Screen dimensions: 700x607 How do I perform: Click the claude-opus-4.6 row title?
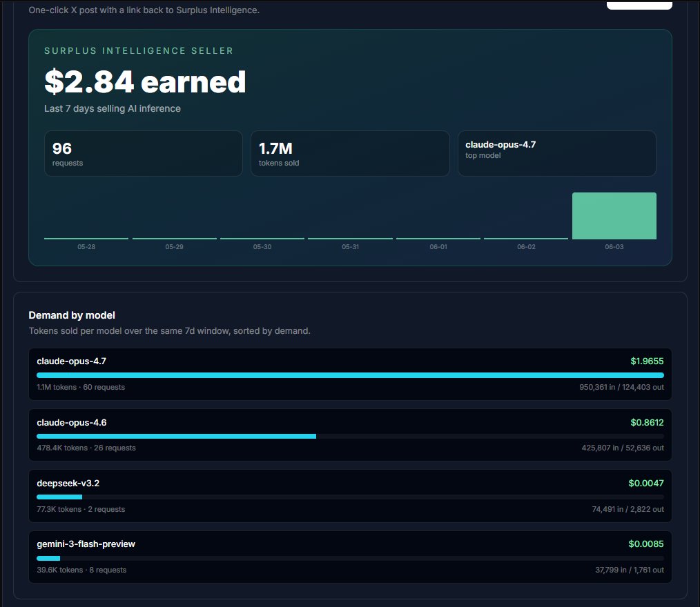tap(71, 422)
